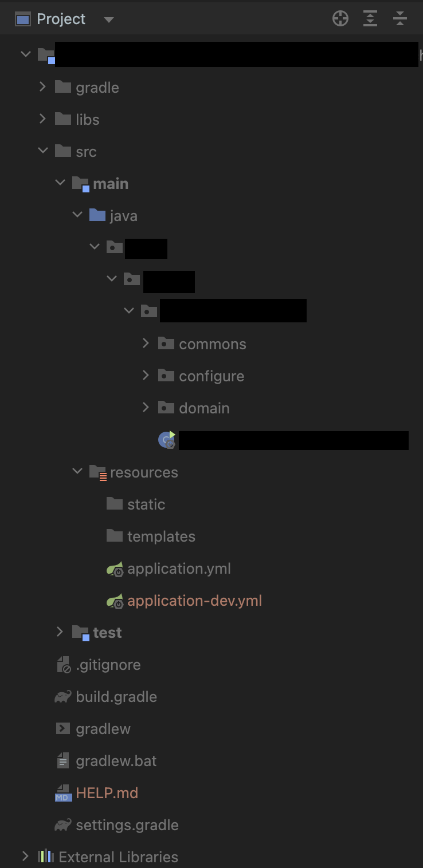423x868 pixels.
Task: Click the Gradle elephant icon beside build.gradle
Action: 63,697
